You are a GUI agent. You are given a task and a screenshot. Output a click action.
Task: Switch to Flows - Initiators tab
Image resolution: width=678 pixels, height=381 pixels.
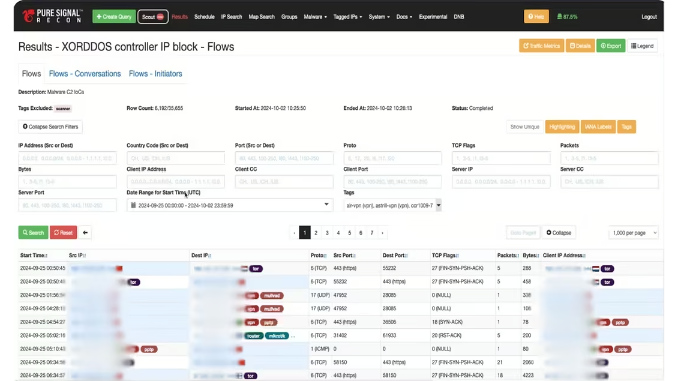(x=155, y=74)
